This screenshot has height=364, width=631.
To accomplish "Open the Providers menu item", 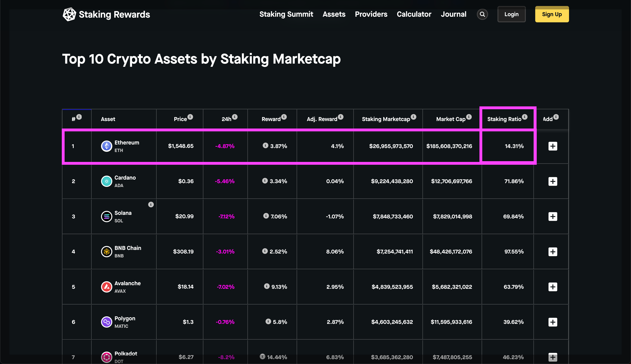I will click(x=371, y=14).
